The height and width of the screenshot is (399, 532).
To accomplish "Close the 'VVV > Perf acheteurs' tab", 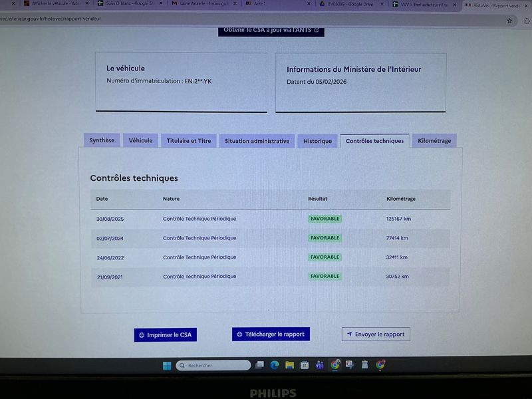I will (x=455, y=5).
